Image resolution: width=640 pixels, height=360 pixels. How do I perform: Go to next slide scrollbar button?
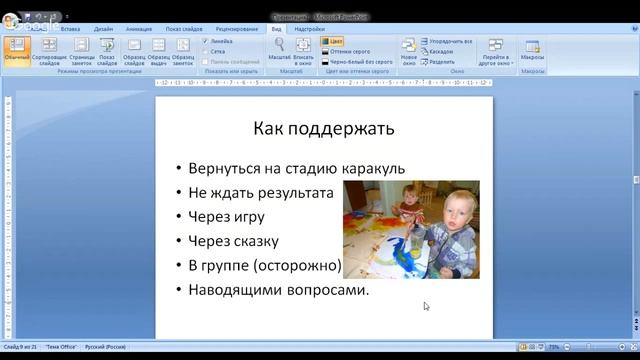point(636,328)
